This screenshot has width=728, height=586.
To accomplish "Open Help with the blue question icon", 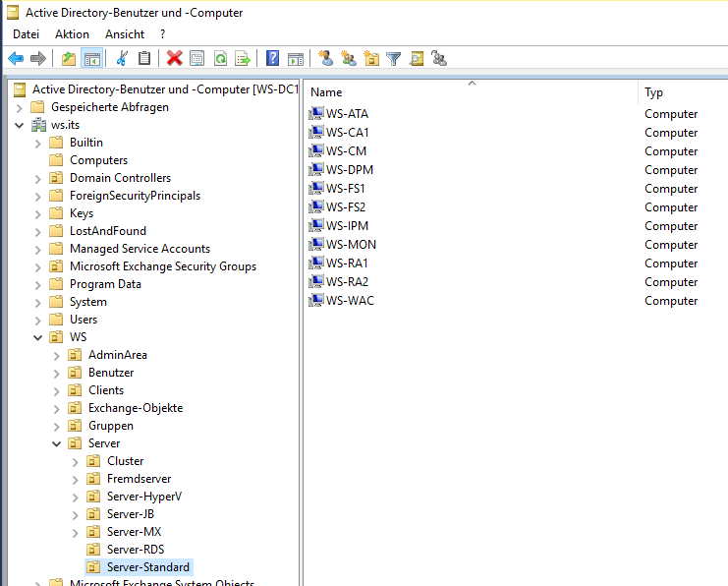I will (x=272, y=59).
